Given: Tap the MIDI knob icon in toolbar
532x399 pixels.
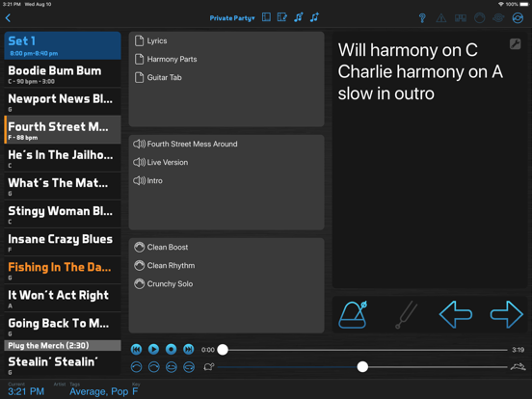Looking at the screenshot, I should coord(479,18).
